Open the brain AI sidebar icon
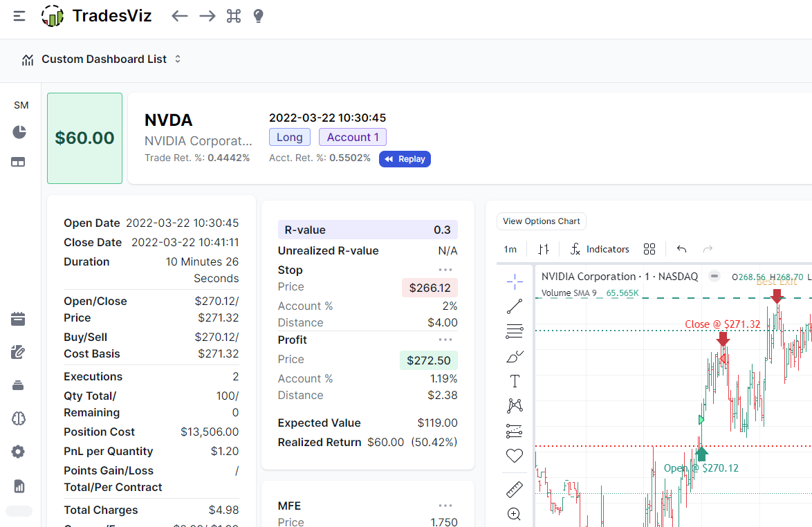812x527 pixels. [x=19, y=418]
